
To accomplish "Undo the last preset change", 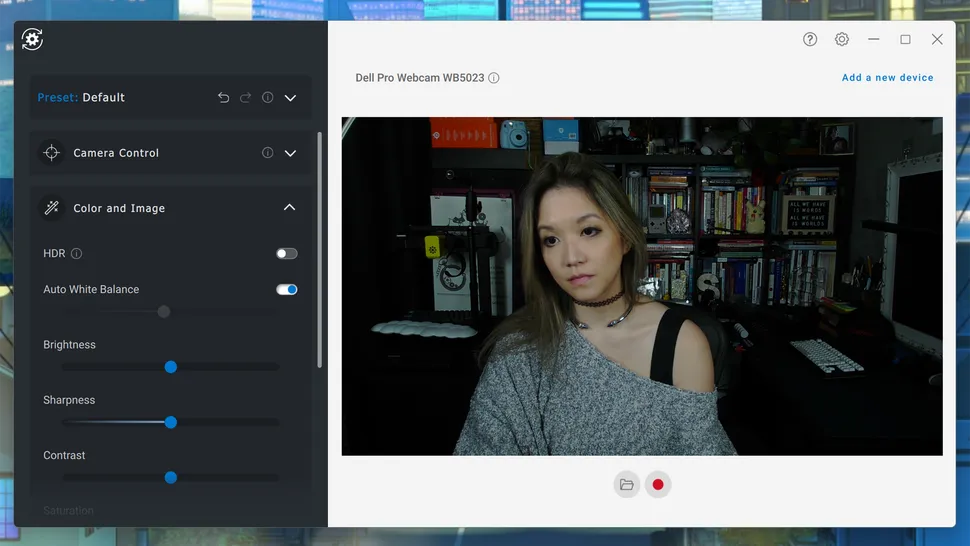I will [x=223, y=98].
